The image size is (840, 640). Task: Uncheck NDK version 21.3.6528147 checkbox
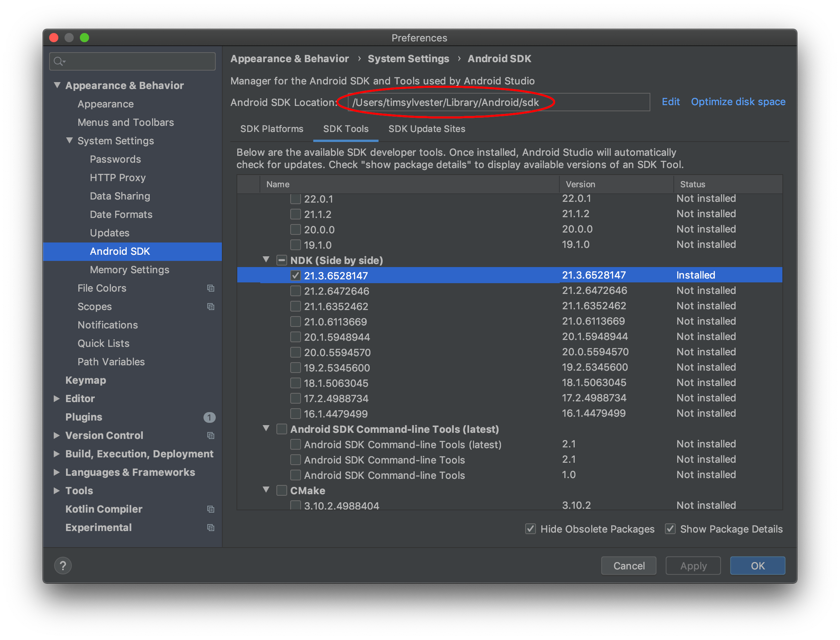(295, 275)
